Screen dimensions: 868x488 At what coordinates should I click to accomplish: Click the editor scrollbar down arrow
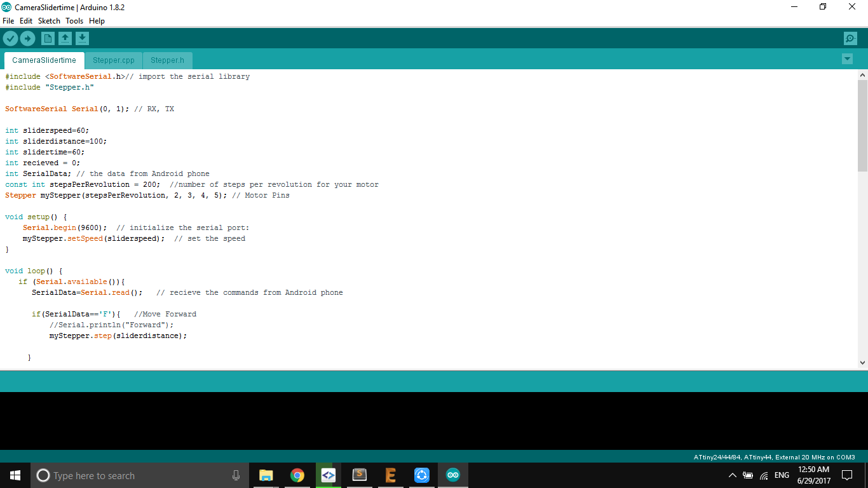point(862,363)
